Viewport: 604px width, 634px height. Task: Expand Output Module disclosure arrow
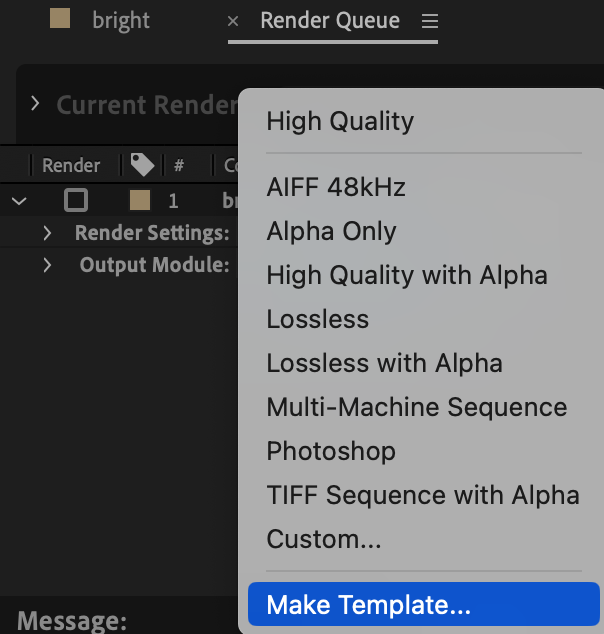47,266
